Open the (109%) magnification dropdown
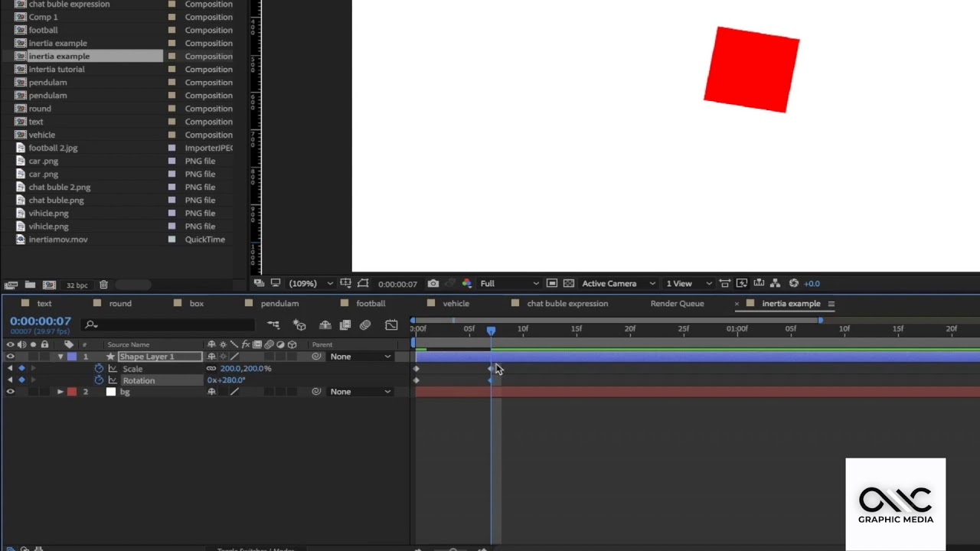The image size is (980, 551). (311, 283)
